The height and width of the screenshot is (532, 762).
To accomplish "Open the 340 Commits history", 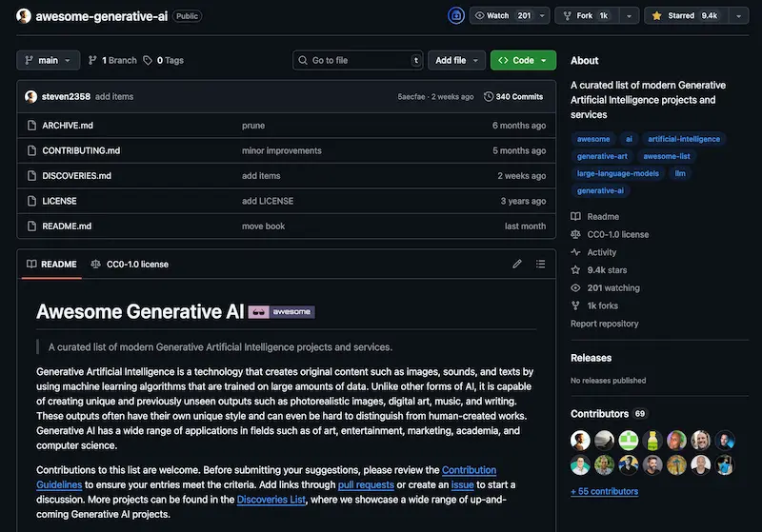I will pyautogui.click(x=513, y=96).
